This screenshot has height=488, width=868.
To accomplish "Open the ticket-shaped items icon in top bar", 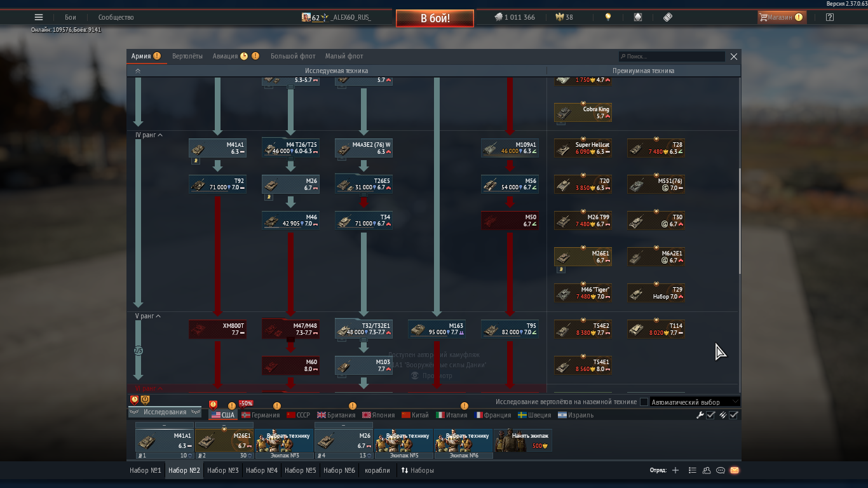I will [x=668, y=18].
